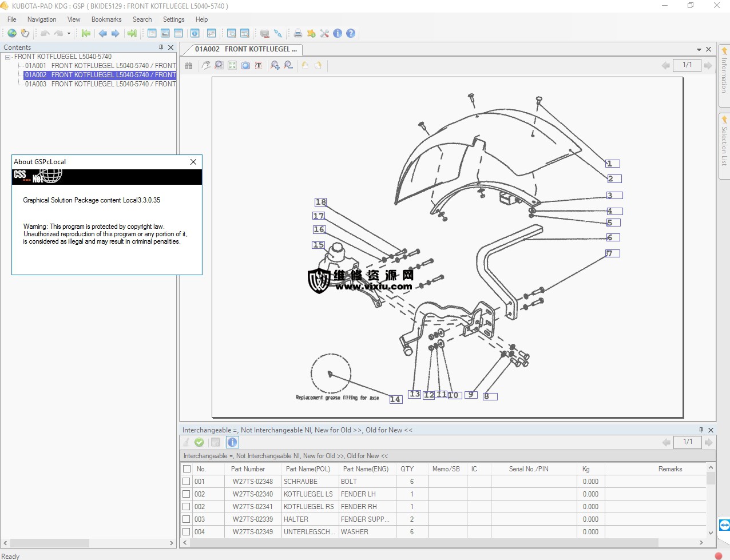Click the green go-to-last arrow

coord(132,33)
